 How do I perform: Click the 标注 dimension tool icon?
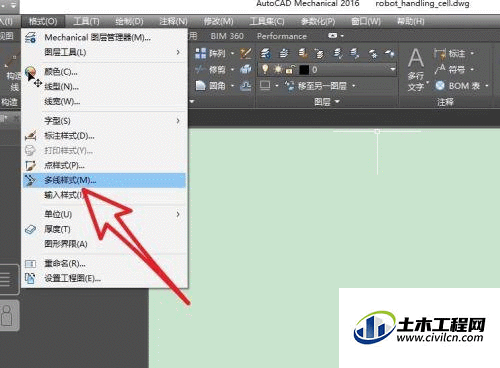440,53
